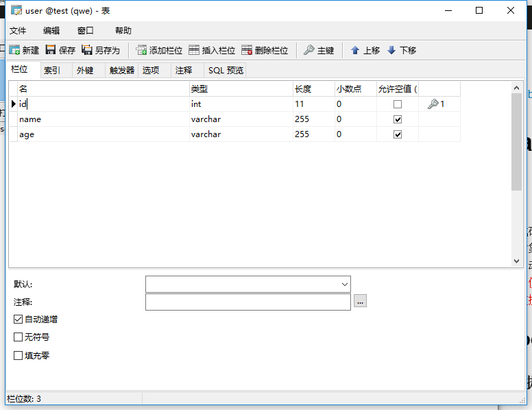Click the New (新建) toolbar icon
Screen dimensions: 532x410
coord(14,50)
